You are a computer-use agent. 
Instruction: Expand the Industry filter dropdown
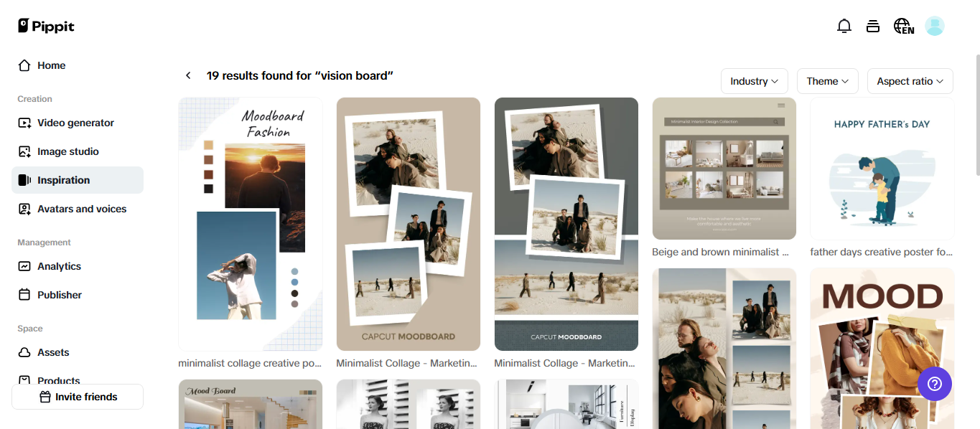tap(755, 81)
